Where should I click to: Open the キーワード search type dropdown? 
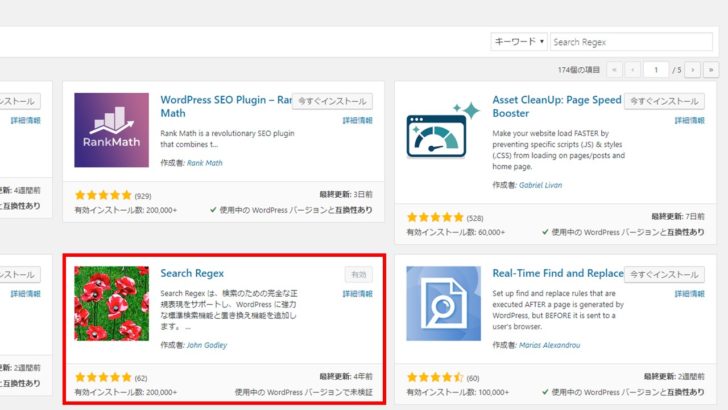[518, 42]
